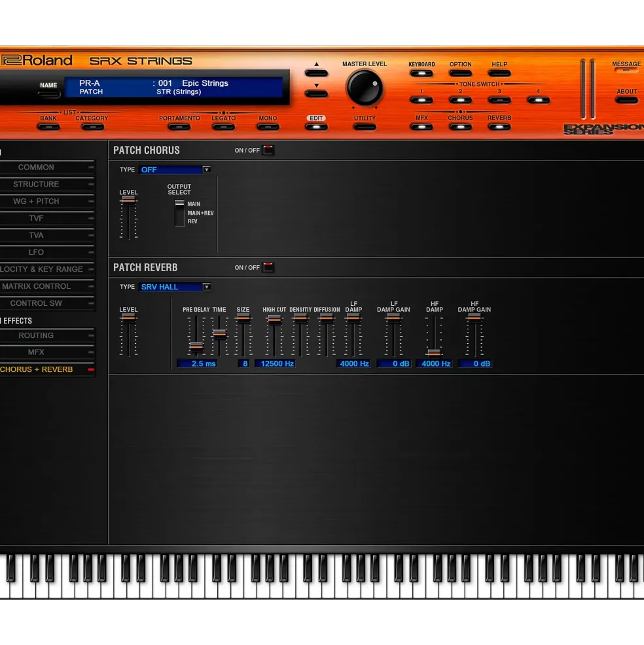Toggle Tone Switch 1
644x645 pixels.
pyautogui.click(x=421, y=100)
